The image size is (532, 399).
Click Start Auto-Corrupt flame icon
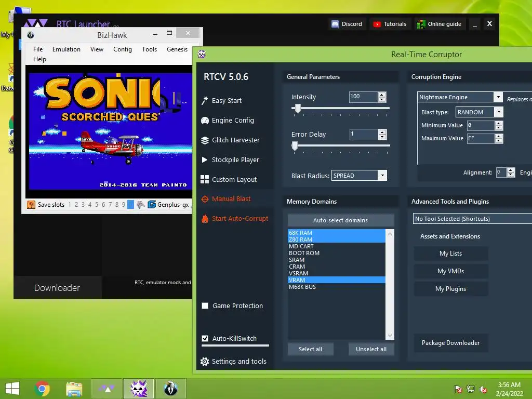click(205, 219)
